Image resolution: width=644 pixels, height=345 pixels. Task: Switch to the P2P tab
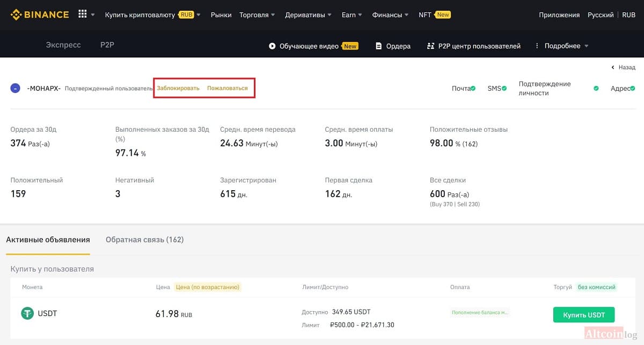click(x=107, y=45)
